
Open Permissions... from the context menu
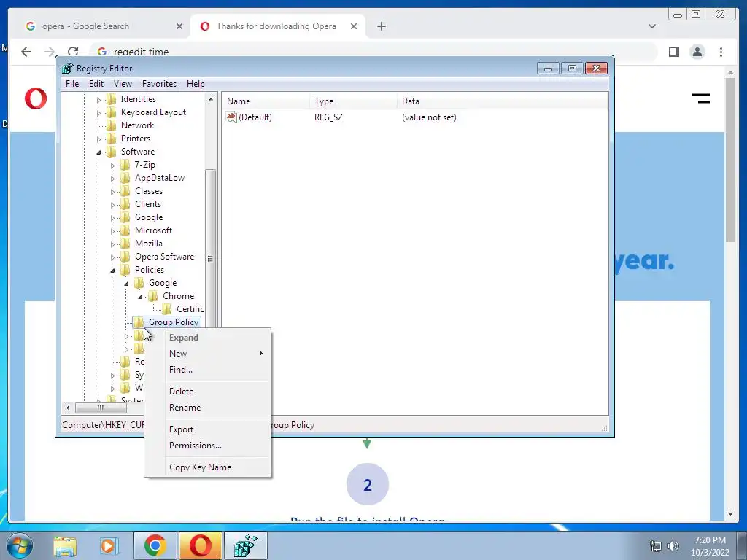point(196,446)
